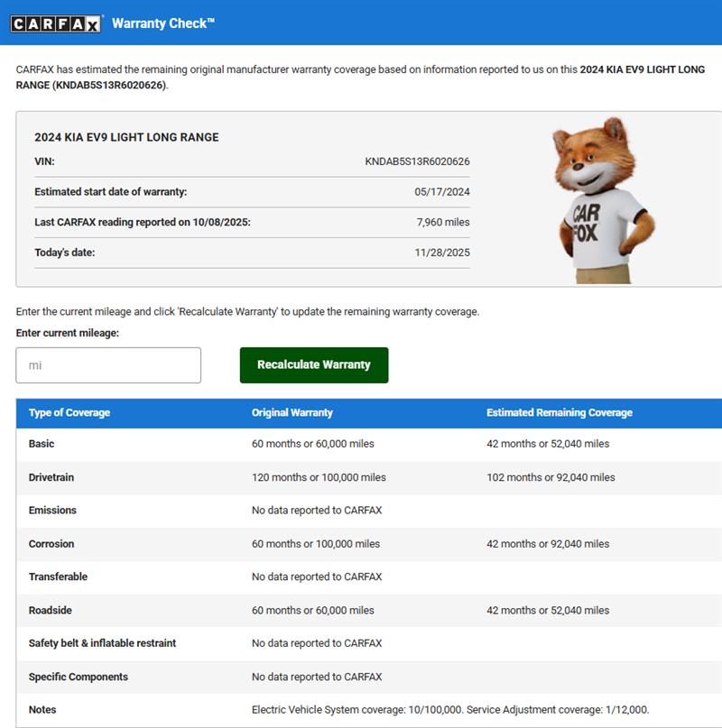The width and height of the screenshot is (722, 728).
Task: Click the VIN value in the vehicle card
Action: click(417, 161)
